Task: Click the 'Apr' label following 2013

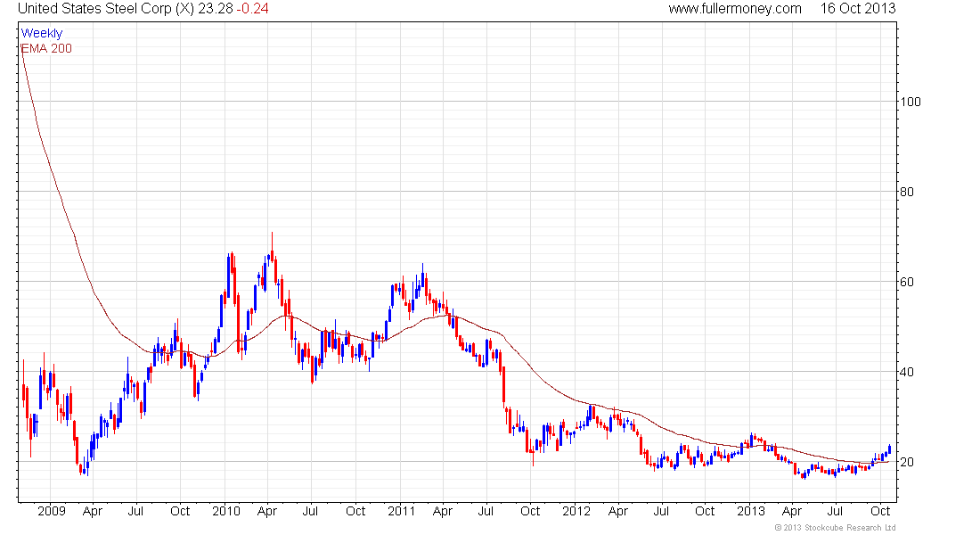Action: click(x=793, y=512)
